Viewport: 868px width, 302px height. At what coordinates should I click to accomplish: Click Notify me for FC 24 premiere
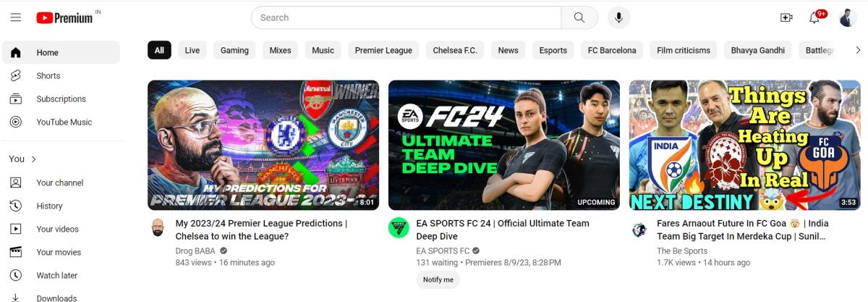pyautogui.click(x=438, y=280)
